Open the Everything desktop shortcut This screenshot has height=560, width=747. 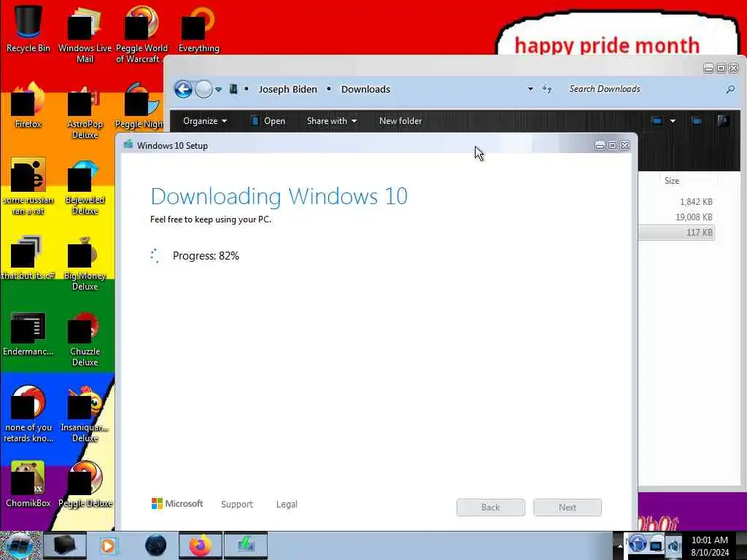coord(198,28)
